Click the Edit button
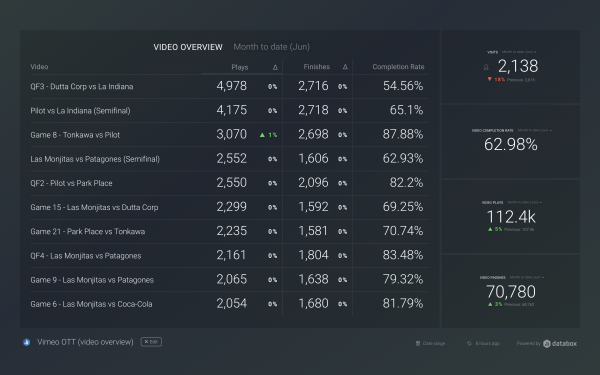This screenshot has height=375, width=600. pos(151,342)
